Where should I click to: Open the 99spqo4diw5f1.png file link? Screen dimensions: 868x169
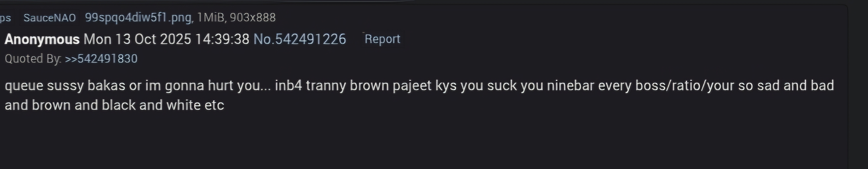click(x=139, y=17)
